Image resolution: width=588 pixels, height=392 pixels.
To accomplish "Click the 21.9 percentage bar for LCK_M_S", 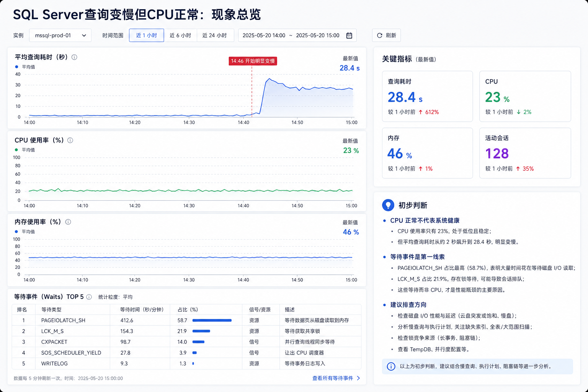I will [x=201, y=331].
